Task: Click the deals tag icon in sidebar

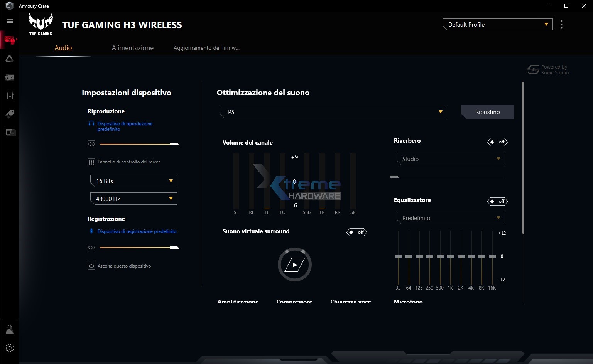Action: click(10, 114)
